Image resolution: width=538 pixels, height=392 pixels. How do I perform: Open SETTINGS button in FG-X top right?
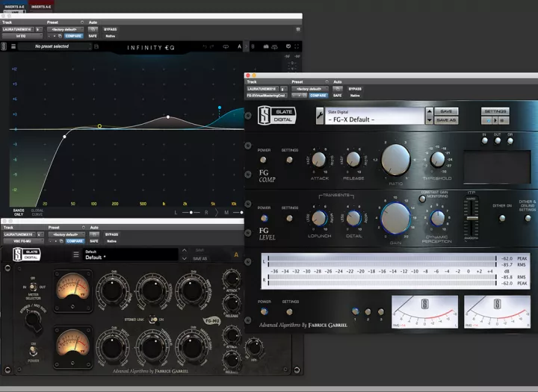[x=495, y=111]
